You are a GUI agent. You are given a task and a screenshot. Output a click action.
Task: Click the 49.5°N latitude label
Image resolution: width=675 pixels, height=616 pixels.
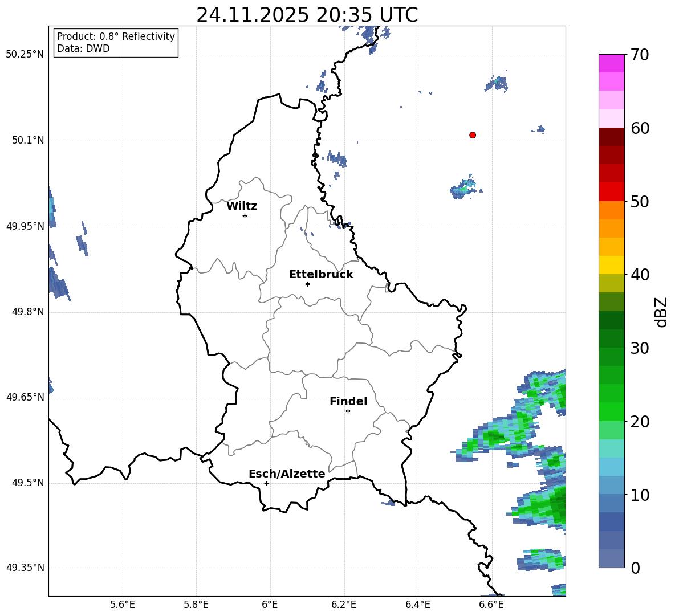pyautogui.click(x=28, y=483)
